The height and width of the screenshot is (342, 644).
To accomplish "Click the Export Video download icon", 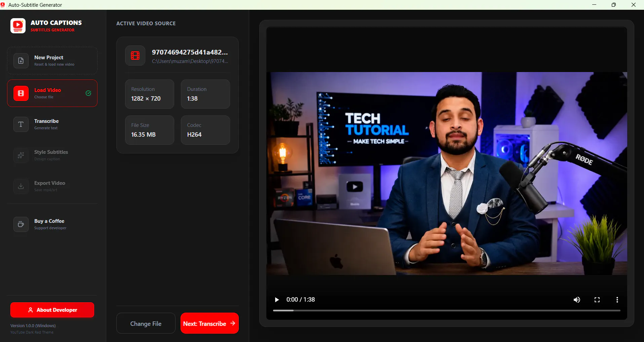I will pos(21,186).
